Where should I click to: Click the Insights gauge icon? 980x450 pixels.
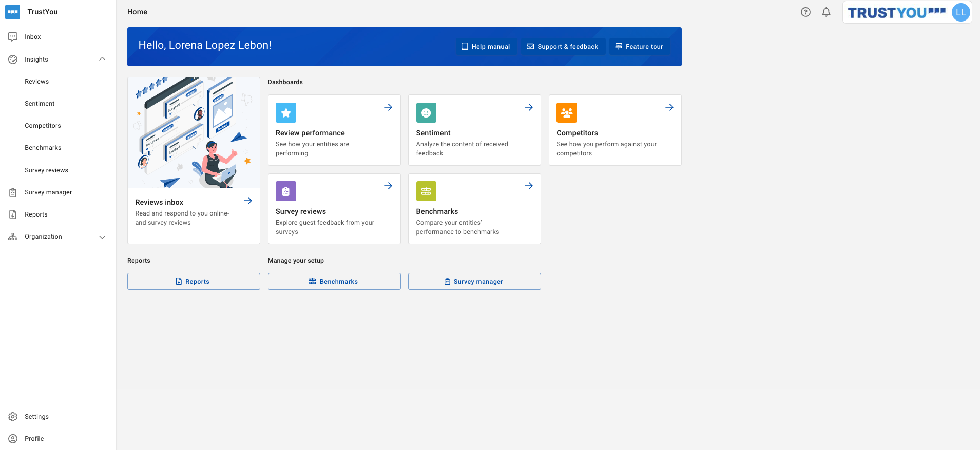tap(13, 60)
